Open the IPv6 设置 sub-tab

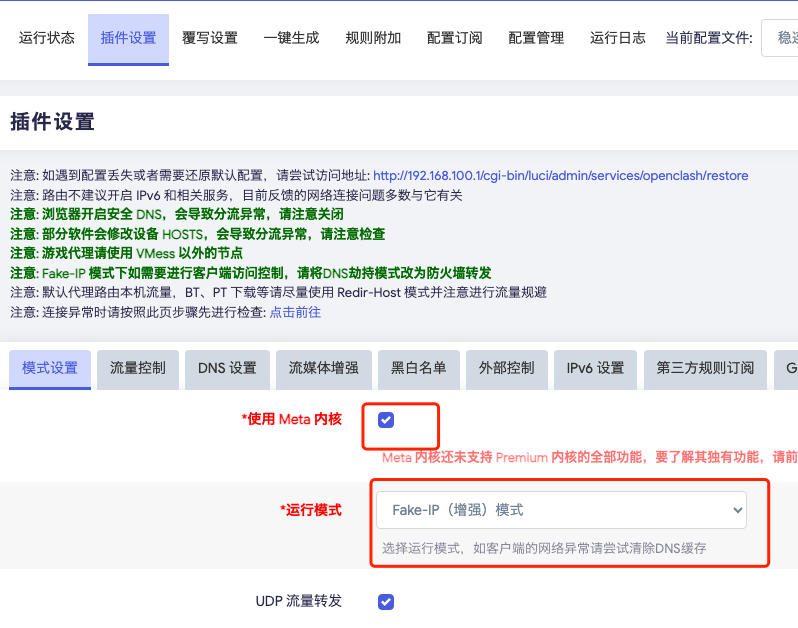pos(595,368)
